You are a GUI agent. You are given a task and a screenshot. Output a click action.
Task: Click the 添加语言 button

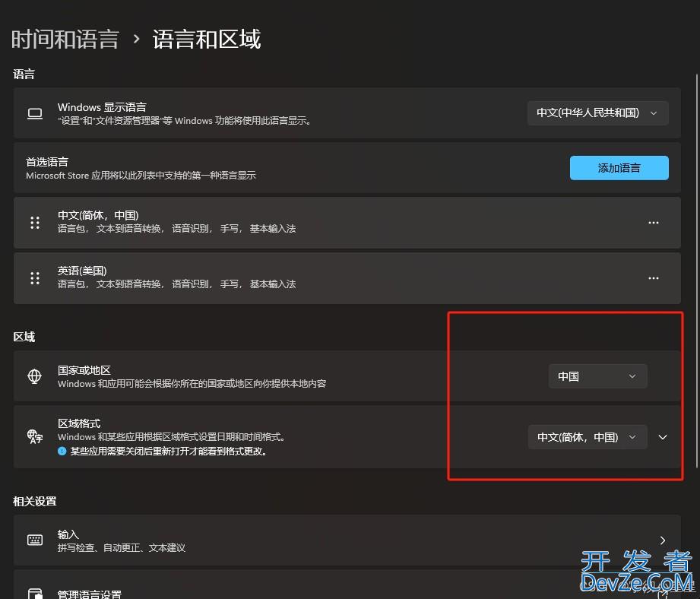[619, 168]
